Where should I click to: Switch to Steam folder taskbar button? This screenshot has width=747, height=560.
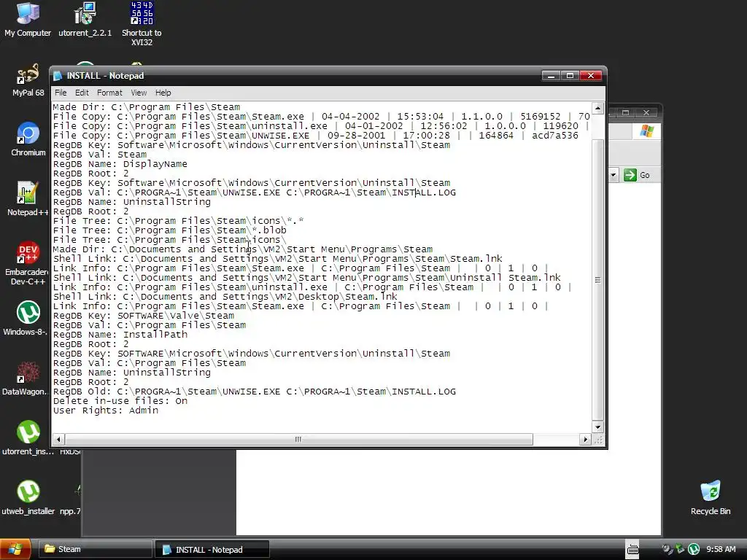[x=96, y=549]
